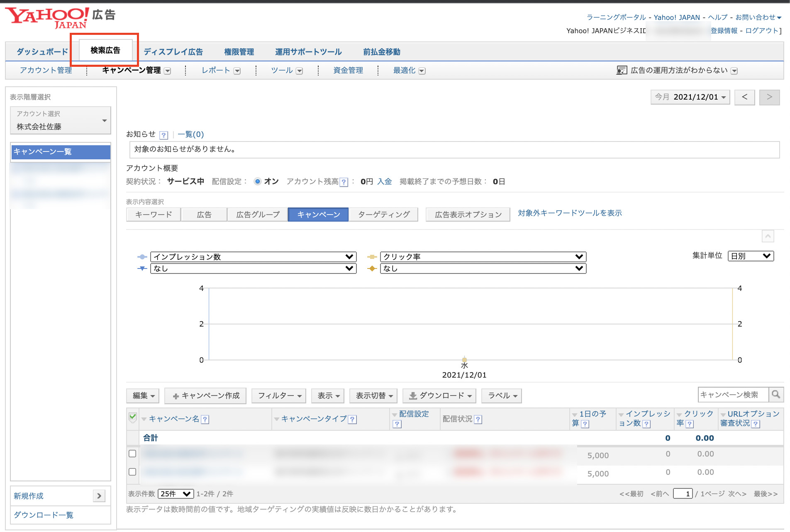This screenshot has height=532, width=790.
Task: Select the 広告グループ view tab
Action: click(x=258, y=215)
